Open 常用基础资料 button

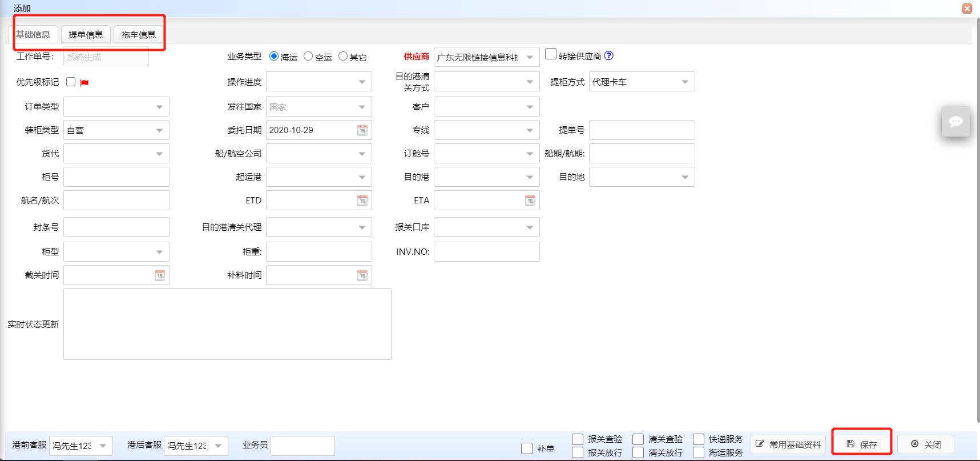click(788, 444)
